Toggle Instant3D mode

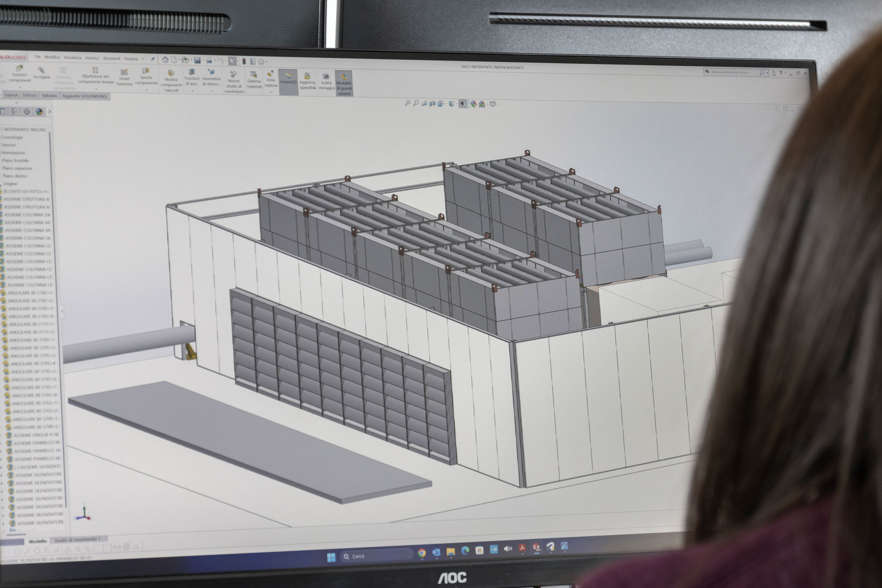point(288,79)
